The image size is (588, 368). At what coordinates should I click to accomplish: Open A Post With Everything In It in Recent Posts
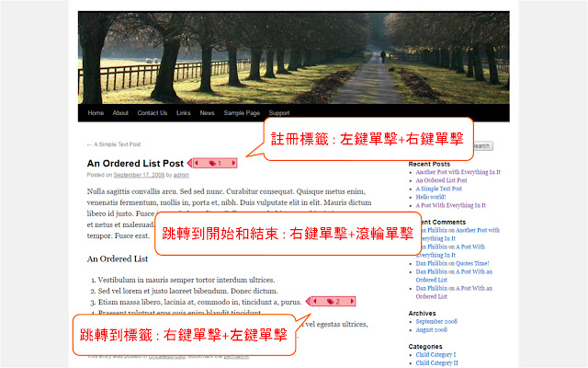click(x=451, y=205)
